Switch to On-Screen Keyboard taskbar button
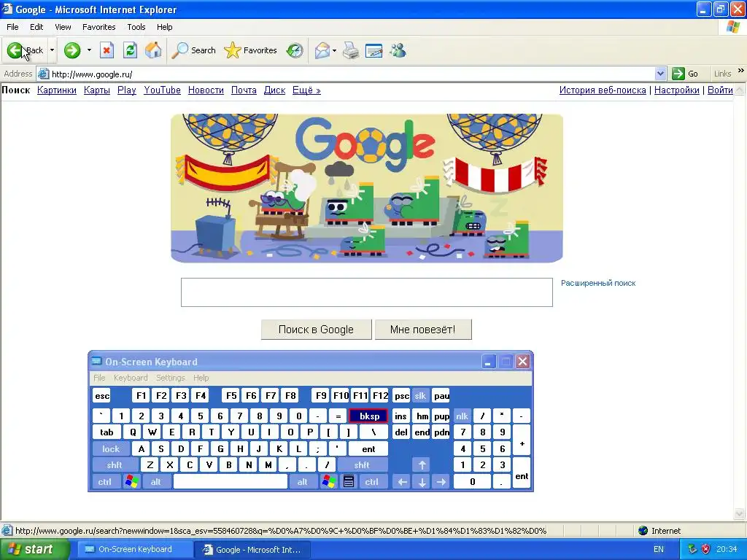This screenshot has width=747, height=560. click(x=134, y=549)
